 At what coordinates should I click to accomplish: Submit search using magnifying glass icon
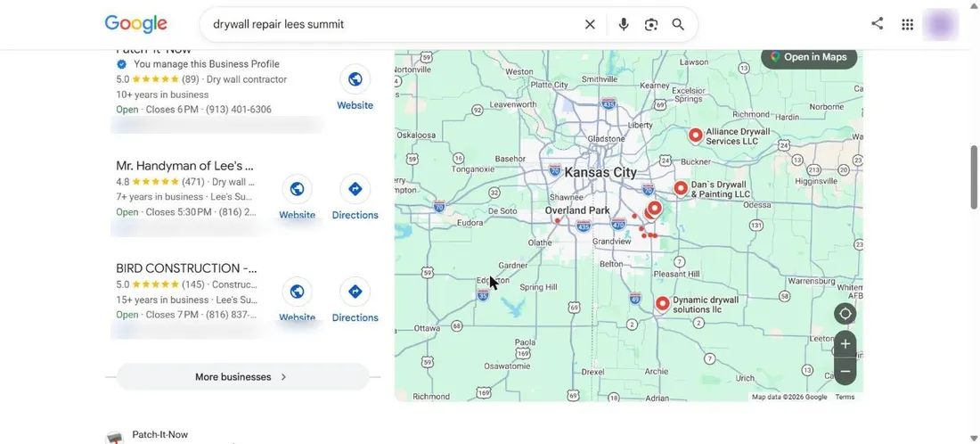point(678,24)
